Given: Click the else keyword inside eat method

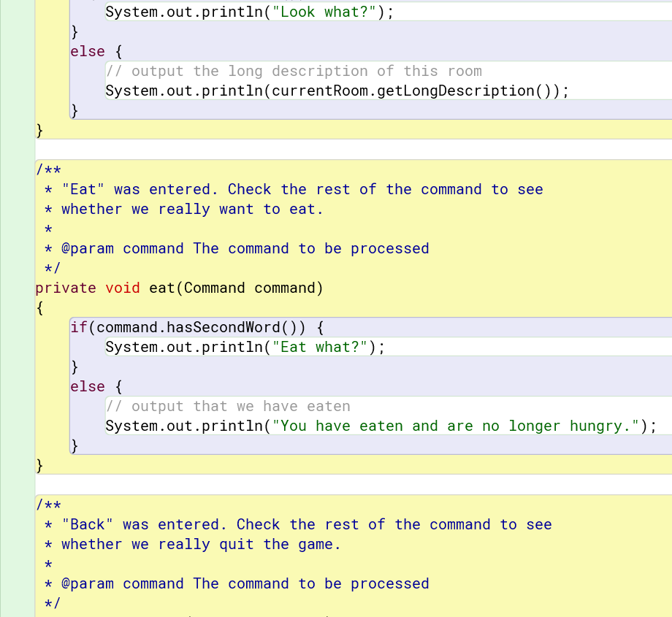Looking at the screenshot, I should point(88,386).
